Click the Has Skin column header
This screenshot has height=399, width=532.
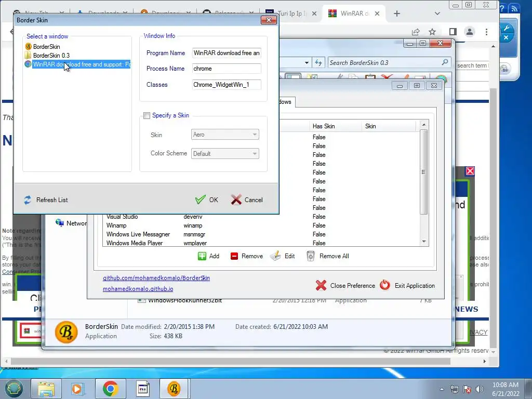click(335, 126)
